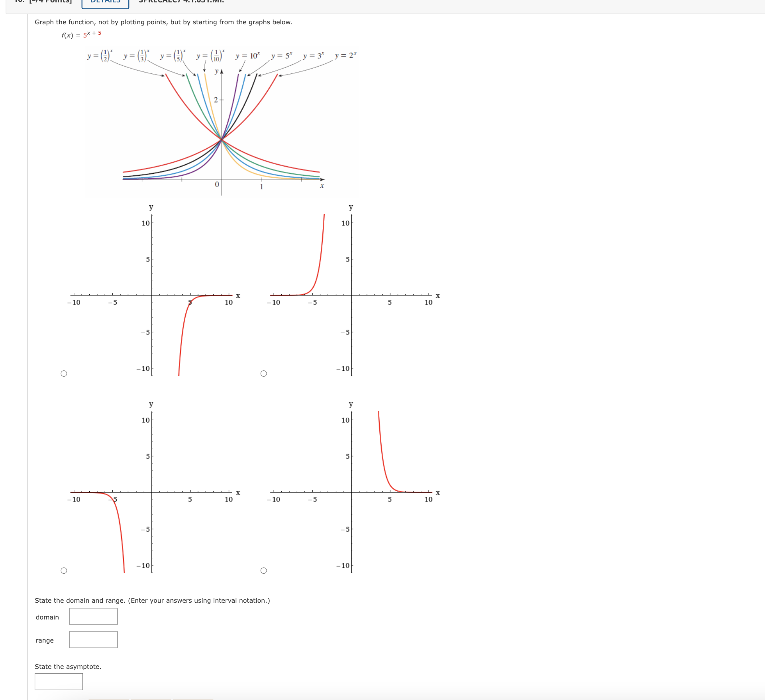Click the asymptote answer input box
The image size is (765, 700).
tap(58, 682)
